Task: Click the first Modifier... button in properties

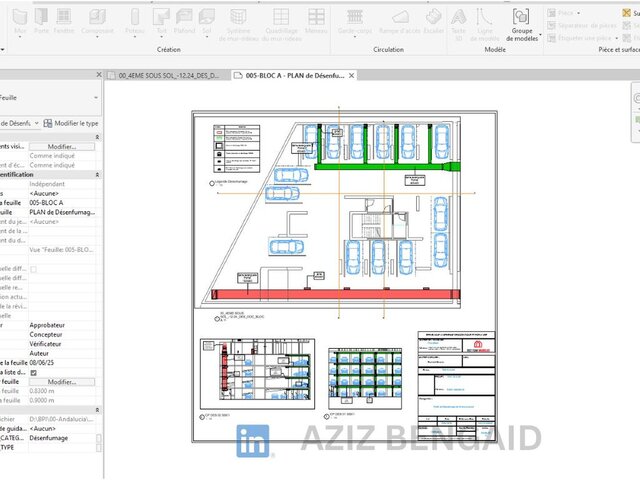Action: click(62, 146)
